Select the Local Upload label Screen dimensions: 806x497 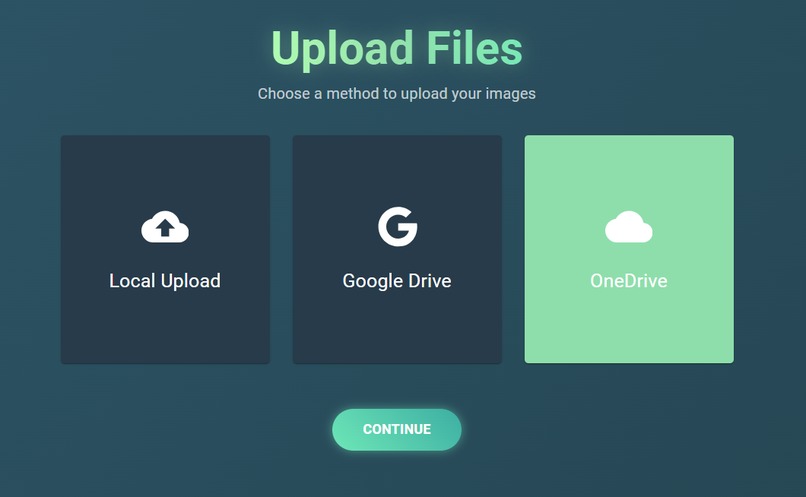click(x=165, y=281)
